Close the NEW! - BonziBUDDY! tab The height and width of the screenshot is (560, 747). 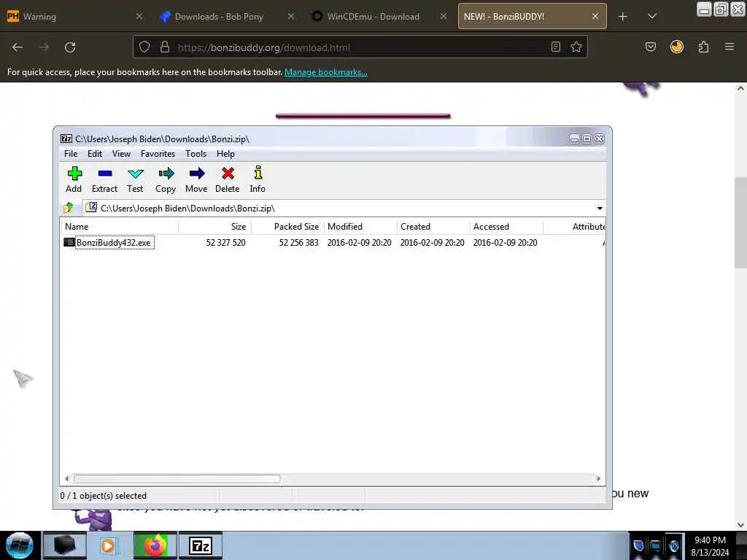(x=595, y=17)
